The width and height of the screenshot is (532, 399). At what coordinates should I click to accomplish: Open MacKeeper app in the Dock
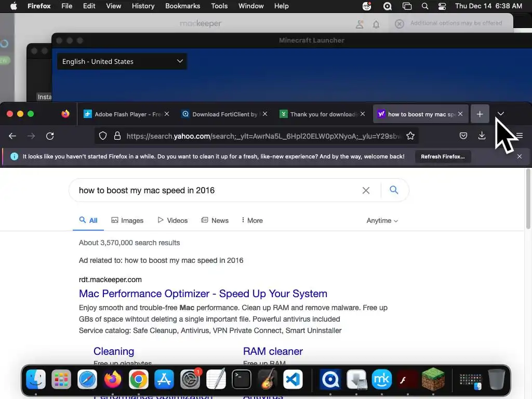[382, 379]
